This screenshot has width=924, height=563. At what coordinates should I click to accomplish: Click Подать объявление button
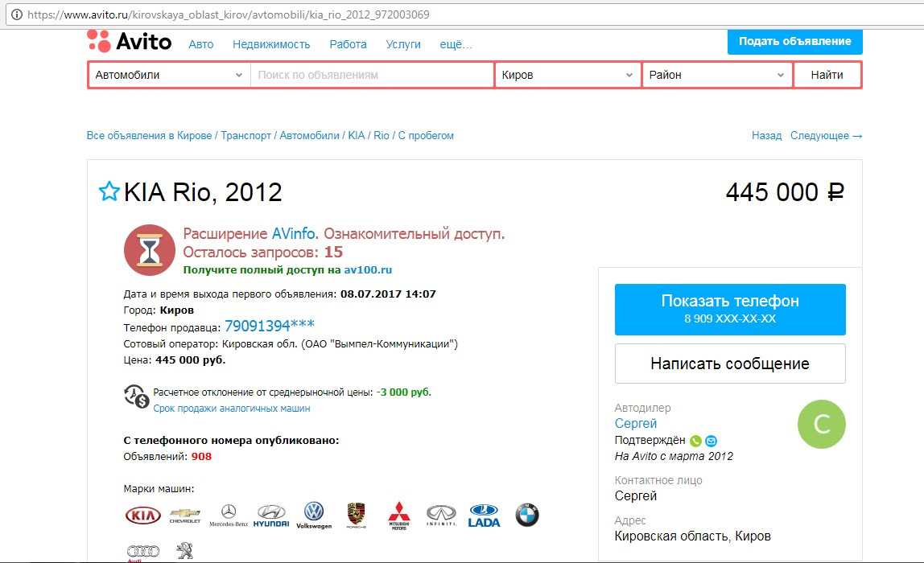795,41
